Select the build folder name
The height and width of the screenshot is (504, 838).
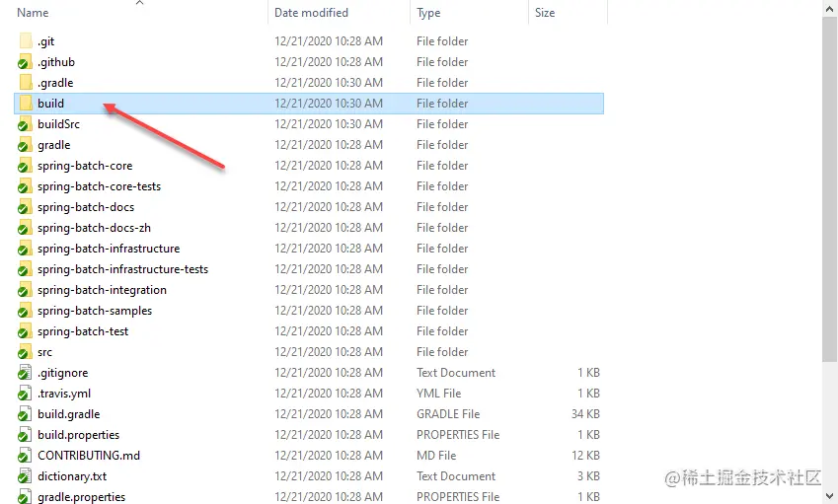click(50, 104)
